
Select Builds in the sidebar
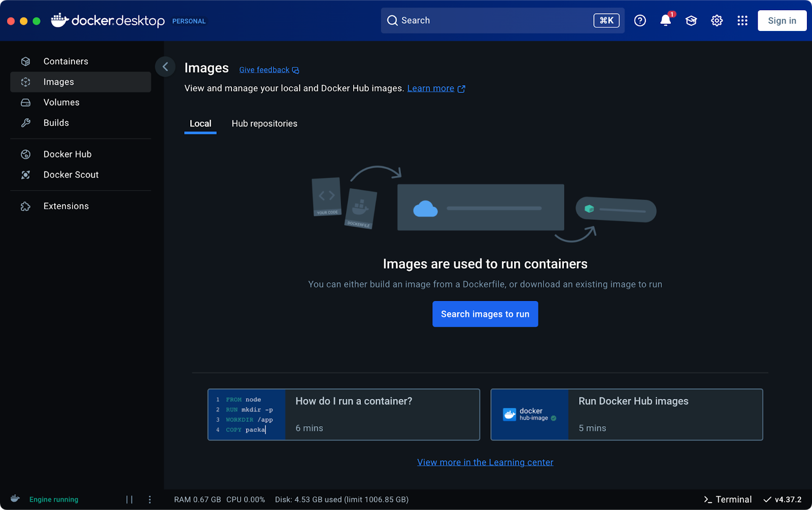(81, 123)
